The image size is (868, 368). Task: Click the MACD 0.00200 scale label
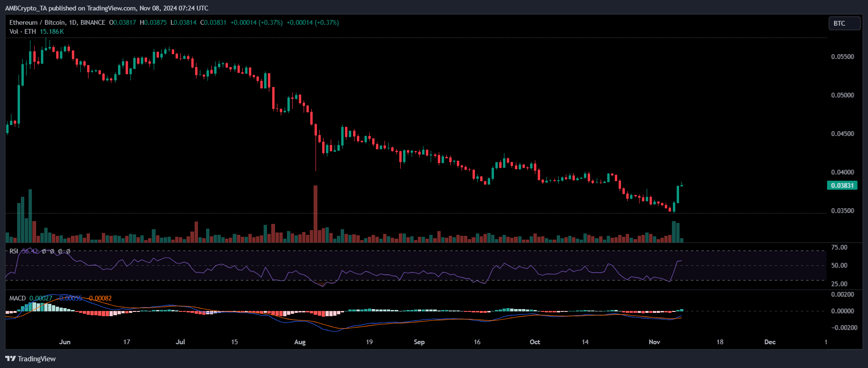coord(842,294)
